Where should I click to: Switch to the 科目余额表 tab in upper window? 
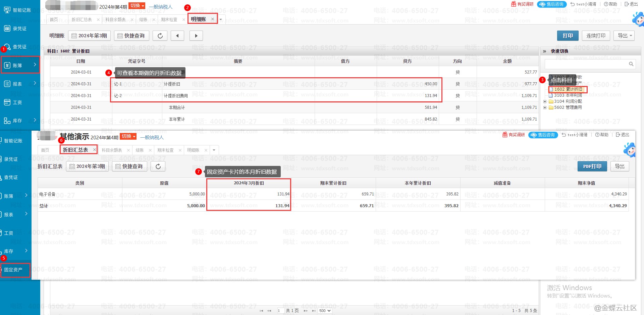click(115, 19)
